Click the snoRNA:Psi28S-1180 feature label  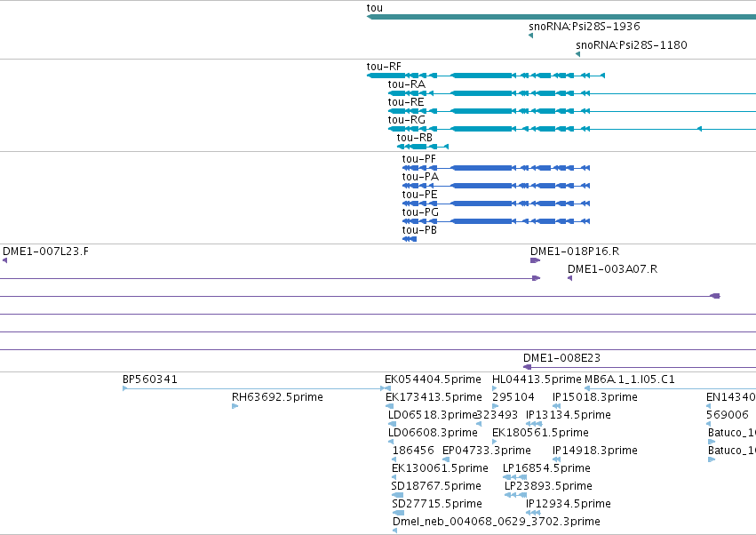631,44
